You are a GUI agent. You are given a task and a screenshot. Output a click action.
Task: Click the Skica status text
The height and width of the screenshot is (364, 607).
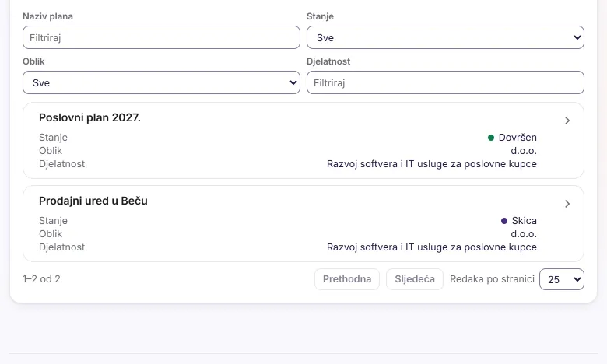[525, 220]
